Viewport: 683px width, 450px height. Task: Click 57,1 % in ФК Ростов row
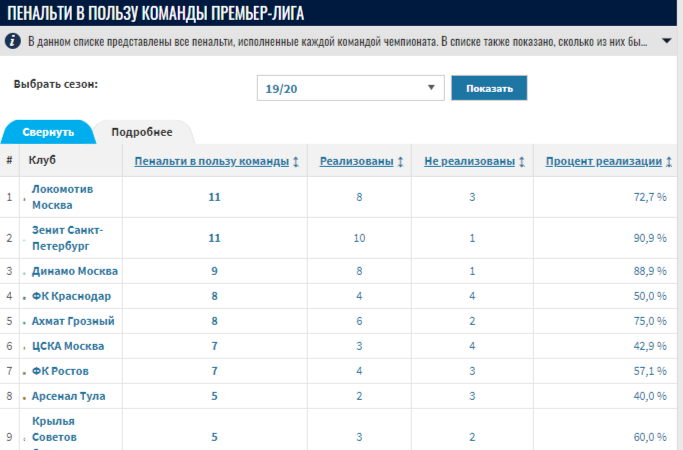pyautogui.click(x=650, y=371)
